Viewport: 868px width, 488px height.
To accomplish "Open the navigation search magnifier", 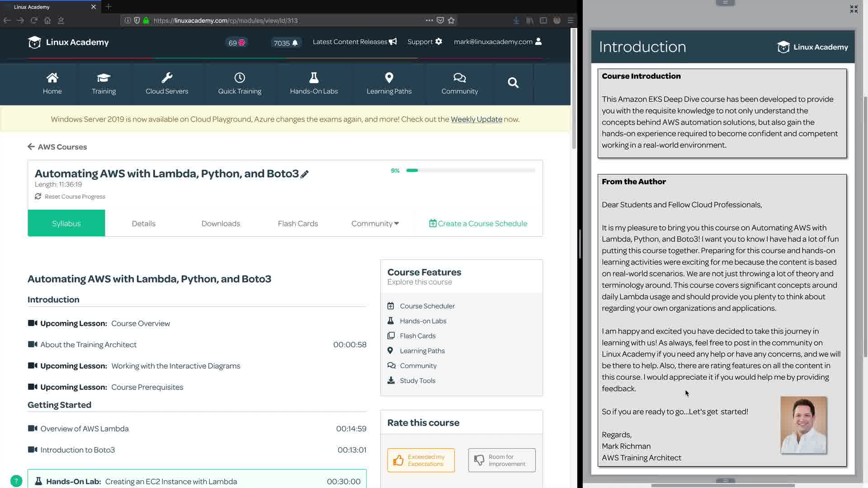I will tap(513, 83).
